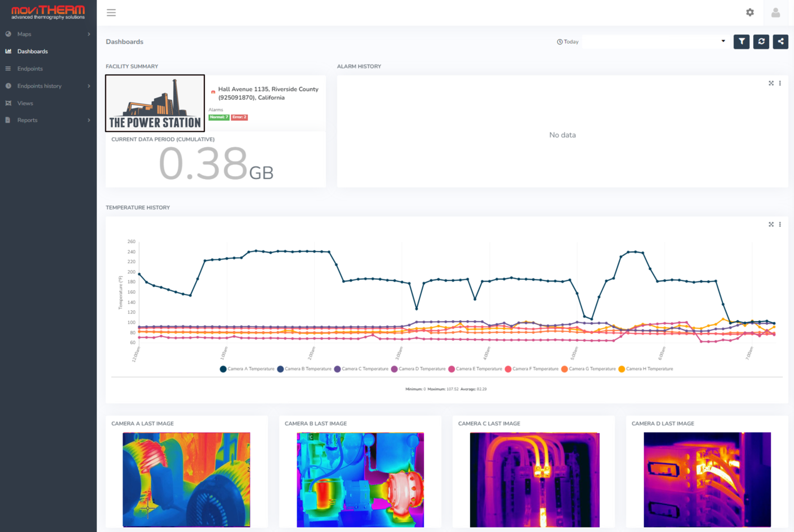Click the Error: 2 alarm badge
The height and width of the screenshot is (532, 794).
coord(239,117)
